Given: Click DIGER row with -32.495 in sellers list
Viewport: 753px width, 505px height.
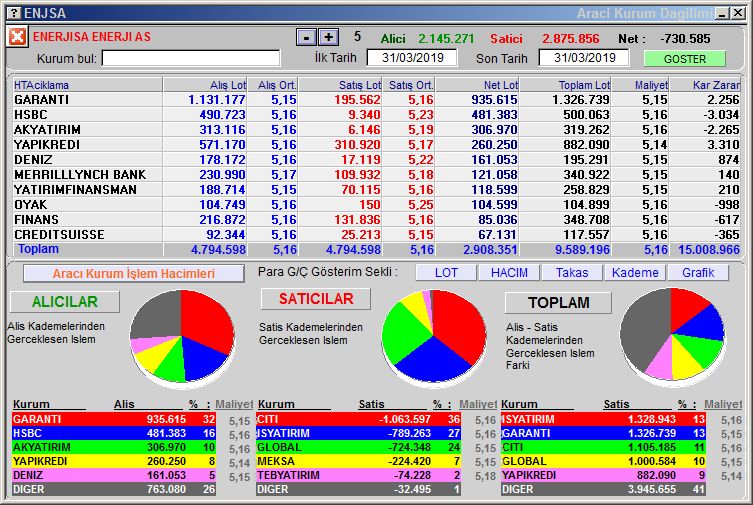Looking at the screenshot, I should [359, 489].
